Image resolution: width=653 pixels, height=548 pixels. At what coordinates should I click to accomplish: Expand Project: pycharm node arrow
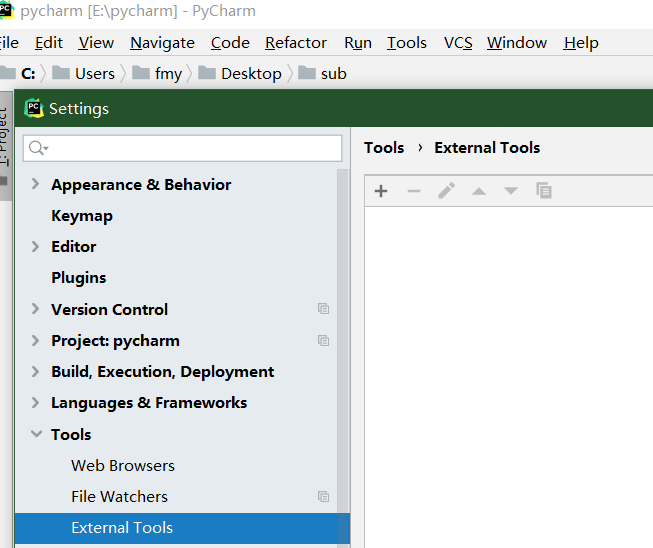(36, 340)
